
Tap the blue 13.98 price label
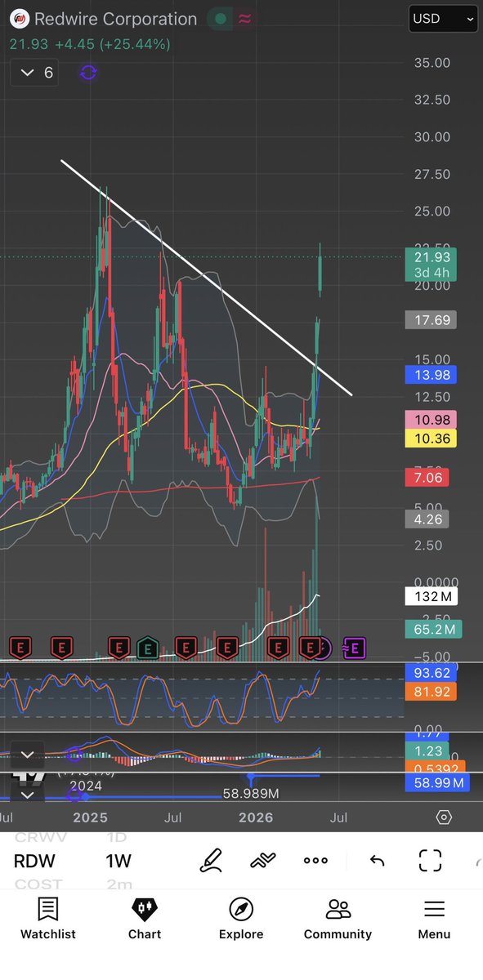[431, 375]
